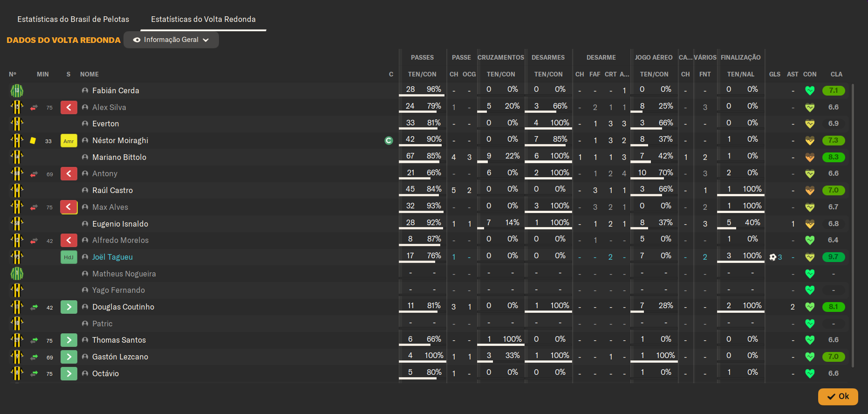Click Alfredo Morelos' red substituted-off chevron badge
This screenshot has width=868, height=414.
pyautogui.click(x=69, y=241)
